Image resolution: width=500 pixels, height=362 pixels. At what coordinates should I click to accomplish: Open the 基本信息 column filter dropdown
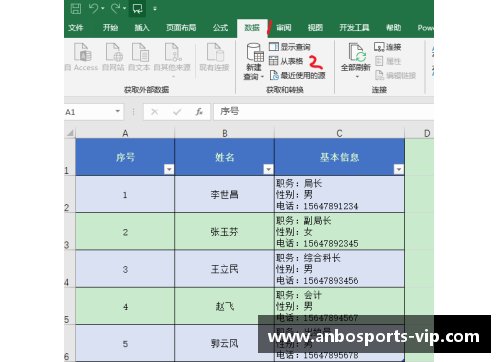(399, 169)
